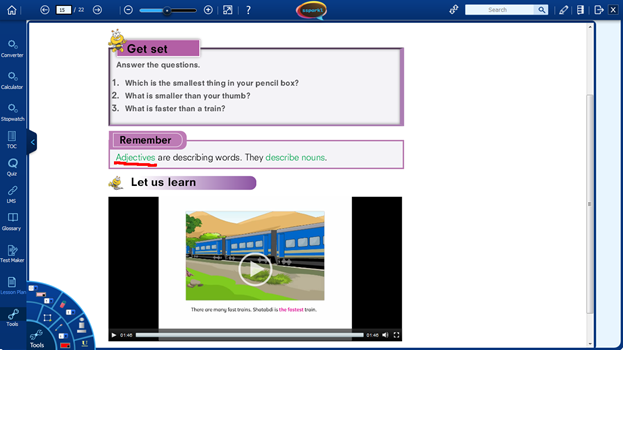This screenshot has width=625, height=444.
Task: Open the thickness dropdown below the pen
Action: coord(63,336)
